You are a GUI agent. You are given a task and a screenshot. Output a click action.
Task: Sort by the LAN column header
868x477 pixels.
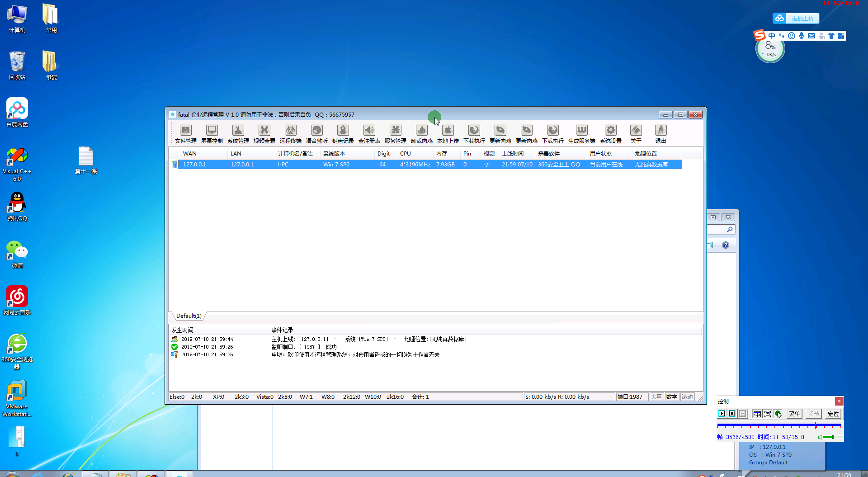pyautogui.click(x=251, y=154)
